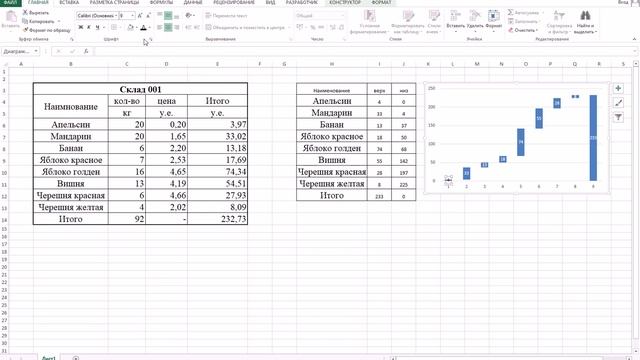Select the "Склад 001" title cell
640x360 pixels.
[x=140, y=89]
